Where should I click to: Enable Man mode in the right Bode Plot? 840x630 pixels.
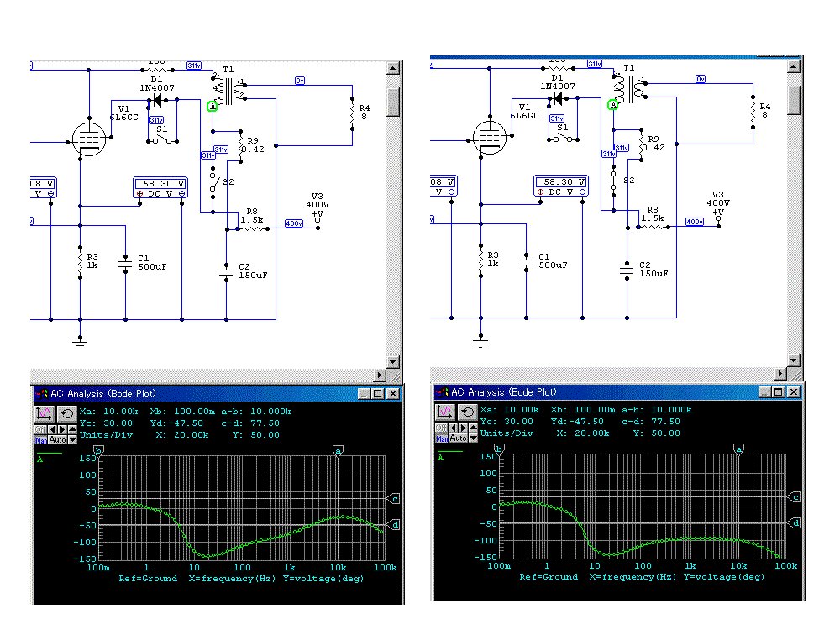click(x=441, y=438)
